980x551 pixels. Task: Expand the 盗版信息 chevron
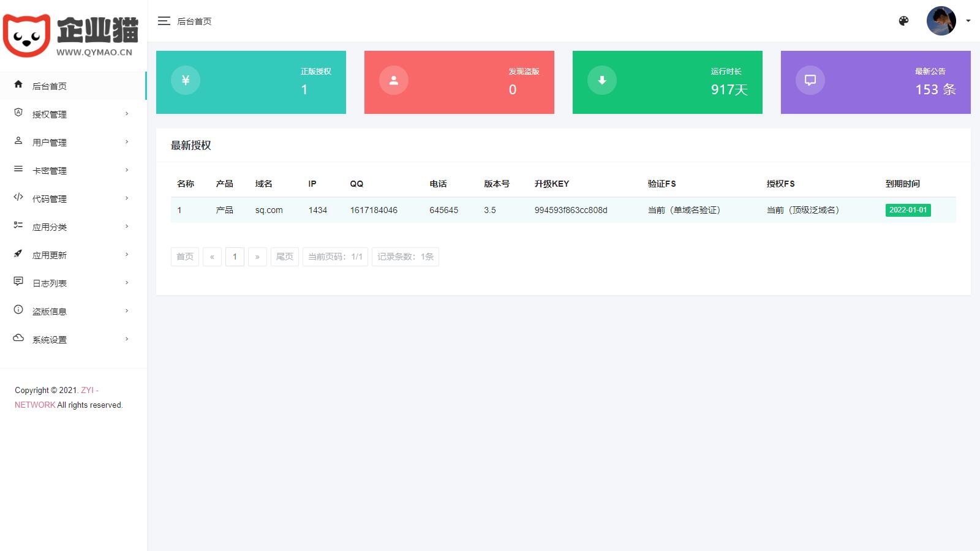tap(127, 311)
